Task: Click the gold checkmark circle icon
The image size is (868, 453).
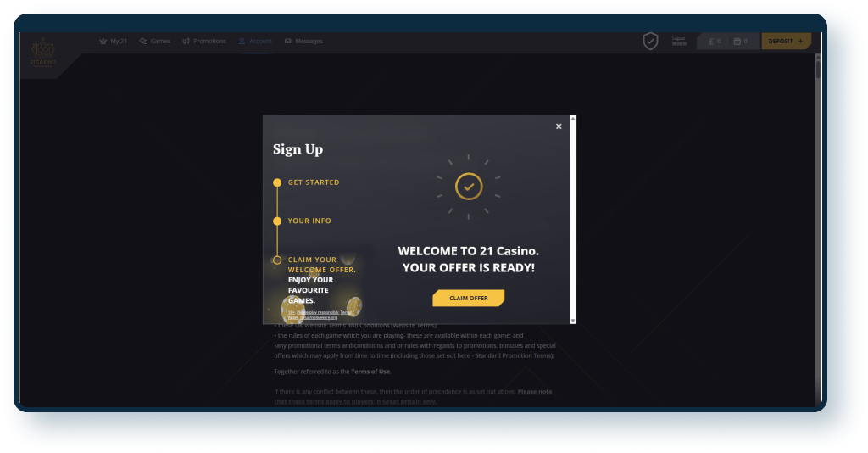Action: tap(469, 187)
